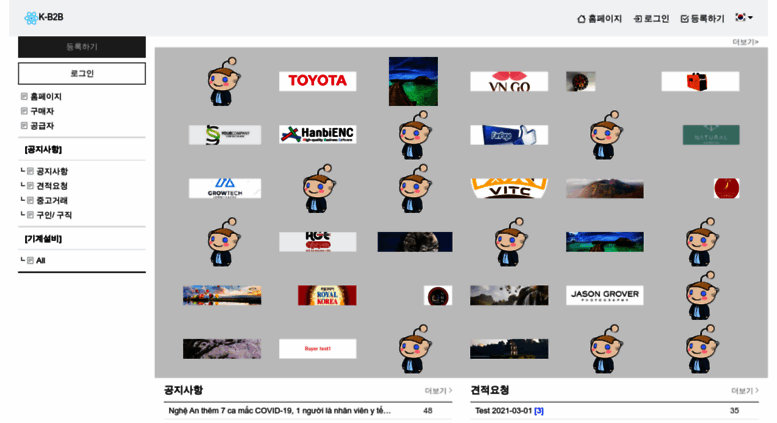Click the [3] comment count link

click(539, 411)
